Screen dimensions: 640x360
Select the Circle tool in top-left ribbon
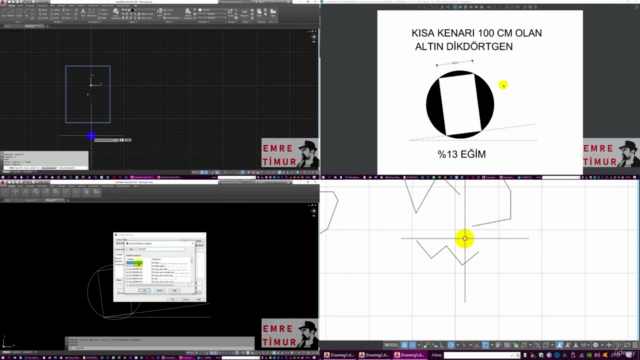point(19,12)
